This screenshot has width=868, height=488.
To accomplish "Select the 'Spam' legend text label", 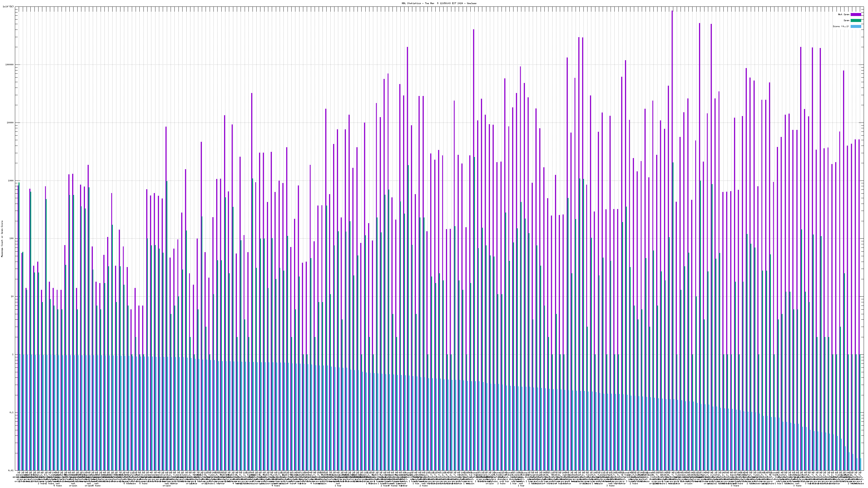I will tap(846, 21).
